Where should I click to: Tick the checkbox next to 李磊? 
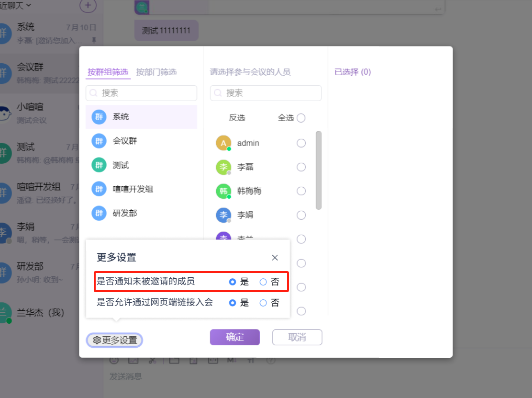(x=301, y=167)
